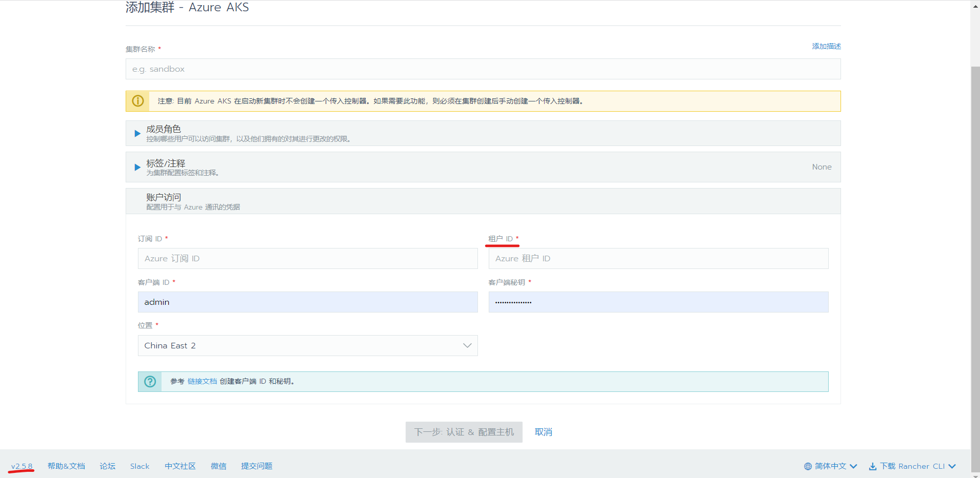Open the 论坛 footer link
This screenshot has width=980, height=478.
pyautogui.click(x=108, y=466)
